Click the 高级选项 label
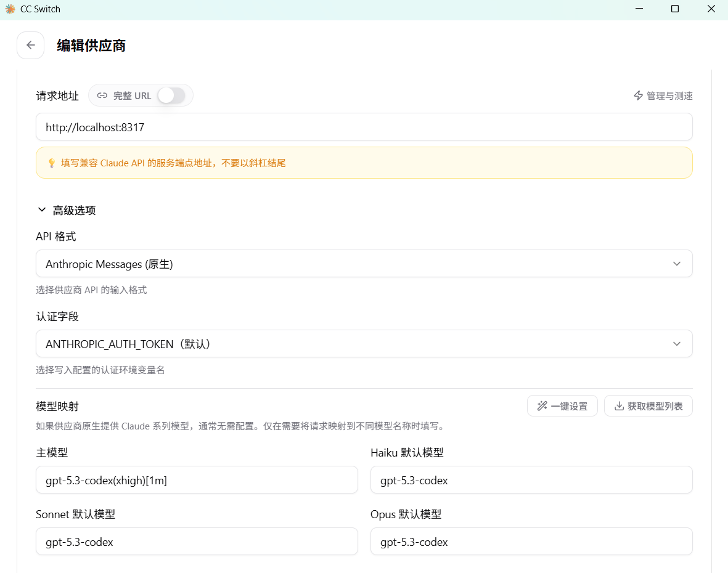 [75, 210]
